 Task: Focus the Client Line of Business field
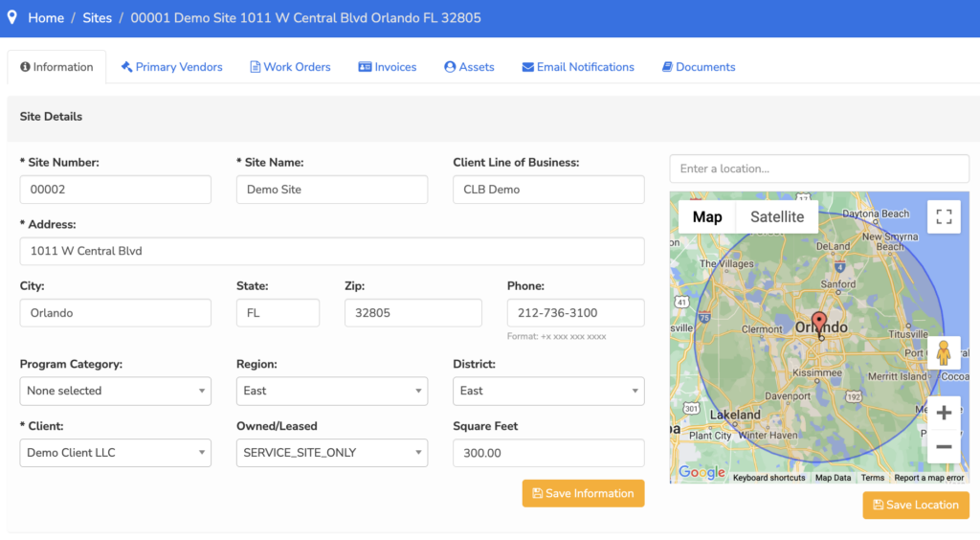coord(548,190)
